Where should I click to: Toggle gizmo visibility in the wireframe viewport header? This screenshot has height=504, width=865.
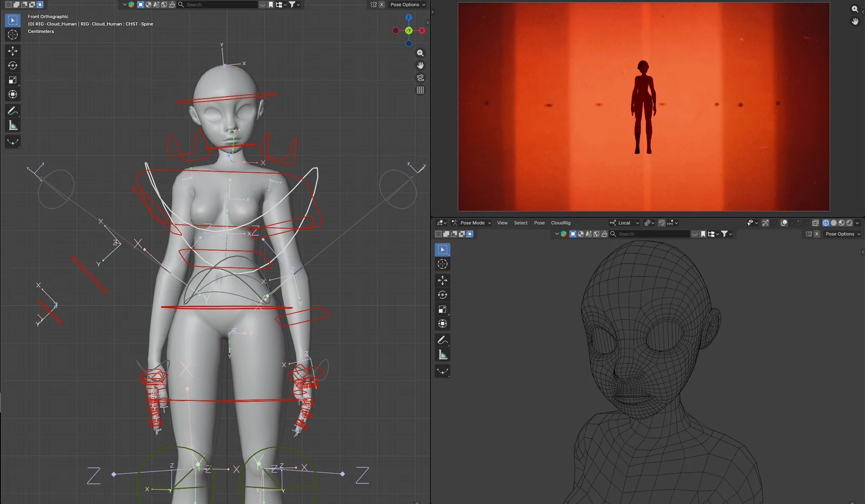click(766, 223)
